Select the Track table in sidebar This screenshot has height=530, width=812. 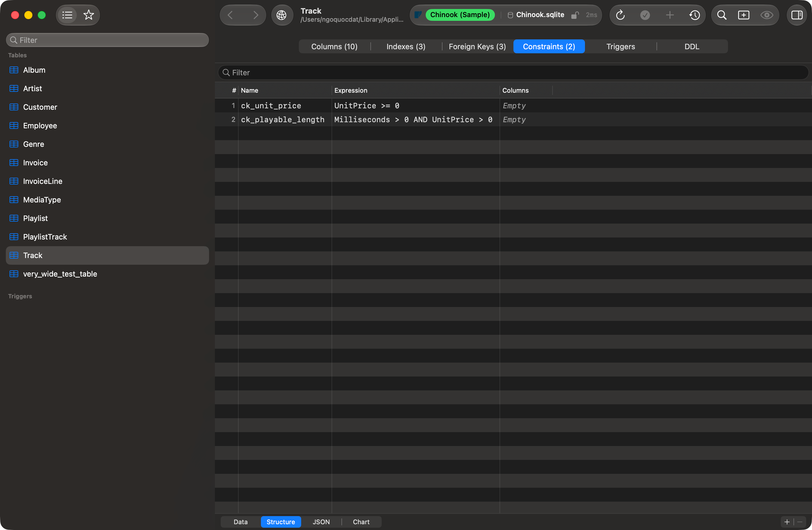tap(107, 255)
